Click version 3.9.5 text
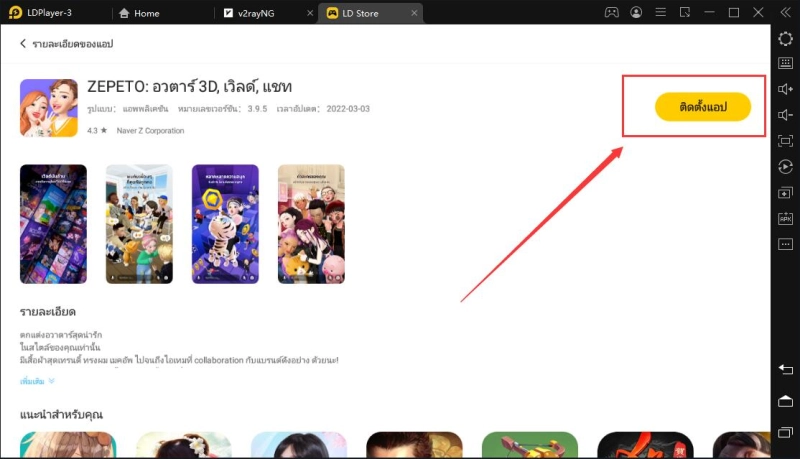 point(257,109)
